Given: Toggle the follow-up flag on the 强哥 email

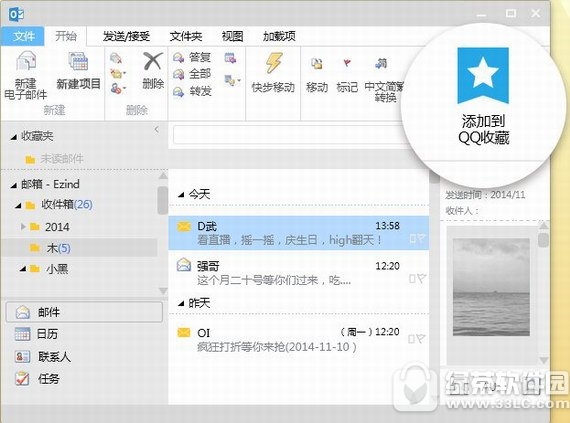Looking at the screenshot, I should [x=421, y=279].
